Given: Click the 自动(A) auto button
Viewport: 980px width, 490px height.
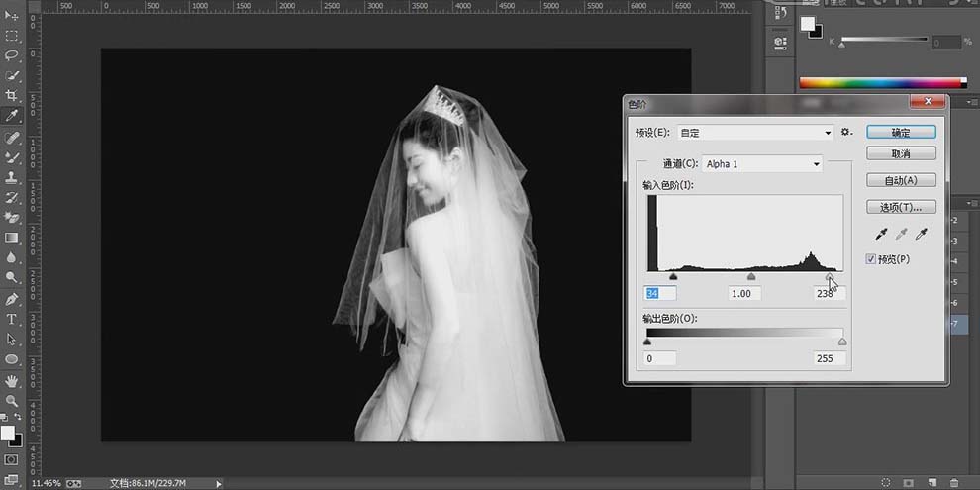Looking at the screenshot, I should point(901,180).
